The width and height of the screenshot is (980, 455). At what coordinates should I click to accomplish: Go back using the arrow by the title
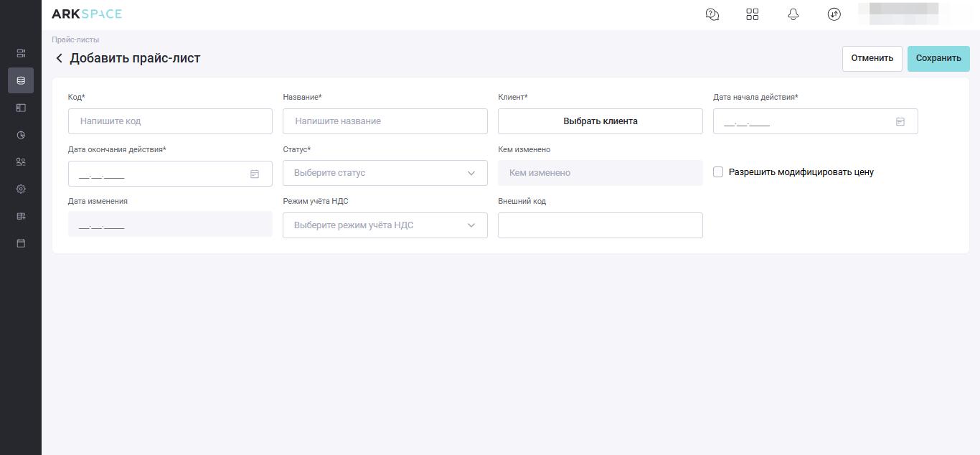click(x=59, y=58)
